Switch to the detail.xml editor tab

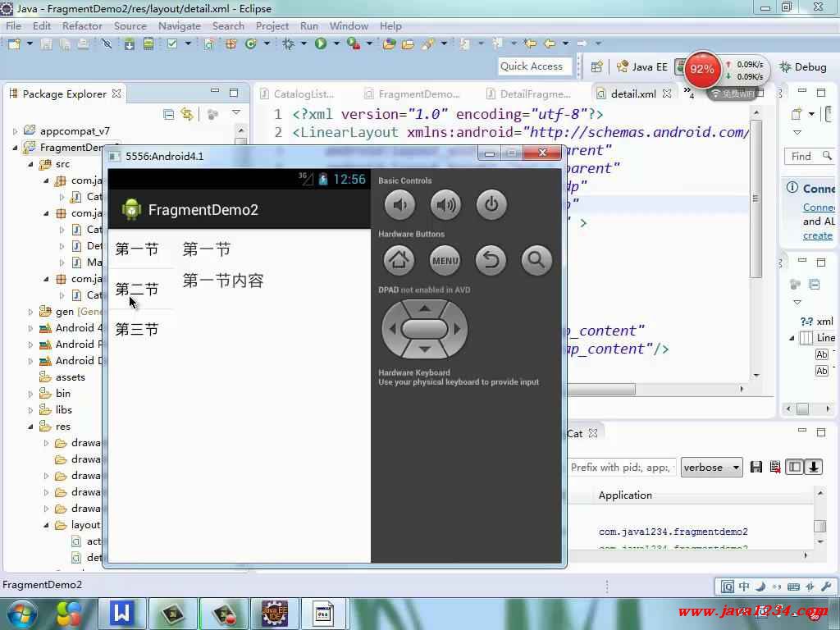tap(633, 94)
